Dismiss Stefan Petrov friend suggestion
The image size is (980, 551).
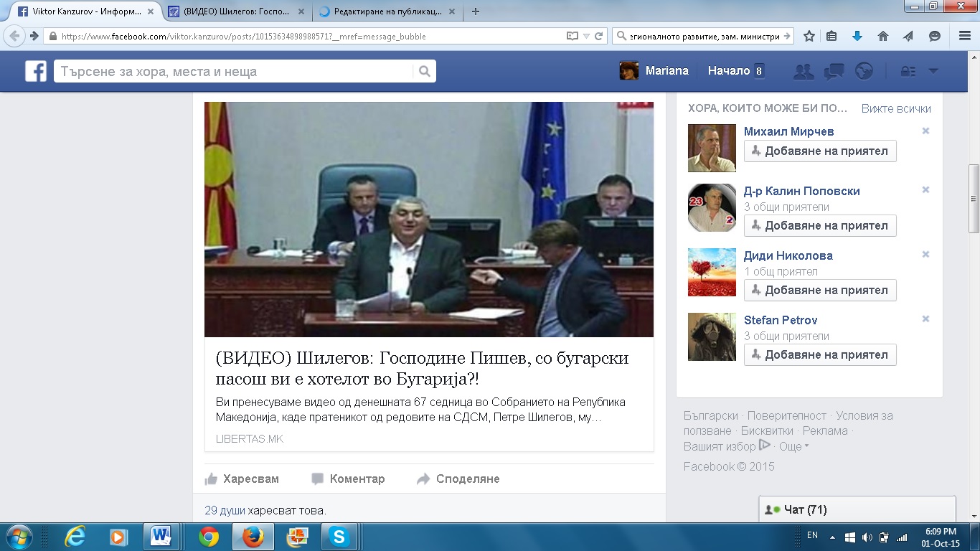pyautogui.click(x=925, y=319)
